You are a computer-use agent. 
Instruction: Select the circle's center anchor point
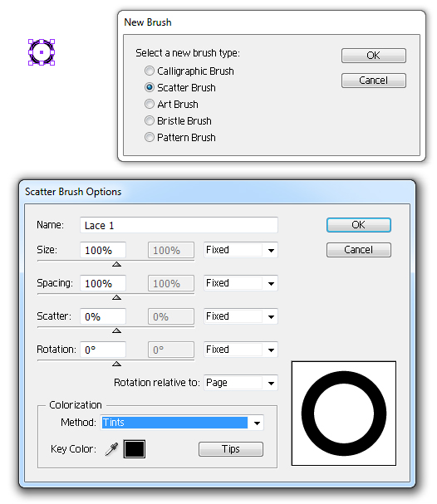click(x=42, y=52)
